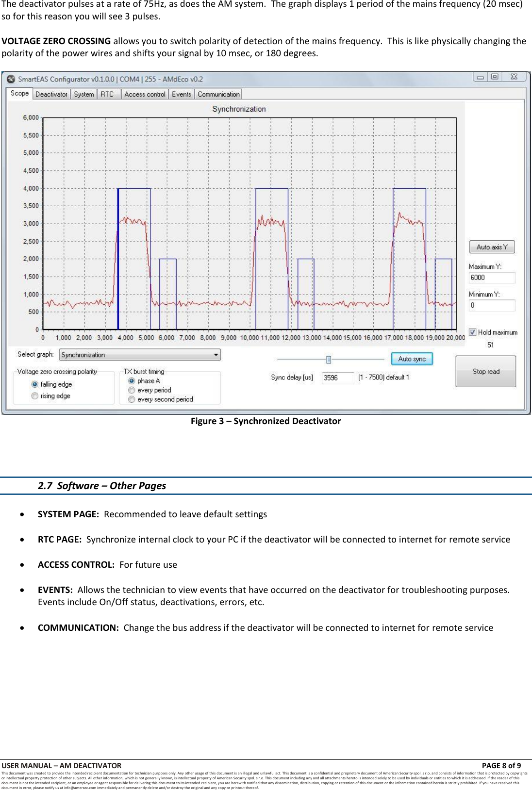The width and height of the screenshot is (532, 790).
Task: Select every second period option
Action: coord(132,399)
